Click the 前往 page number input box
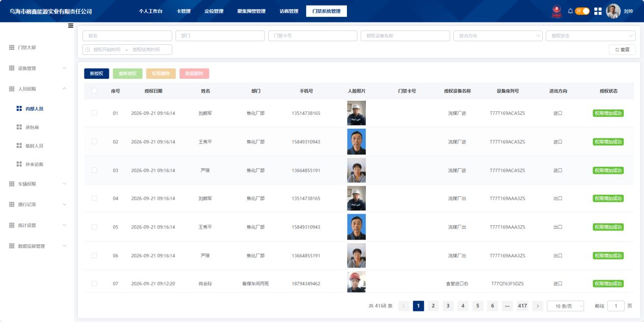 (616, 306)
